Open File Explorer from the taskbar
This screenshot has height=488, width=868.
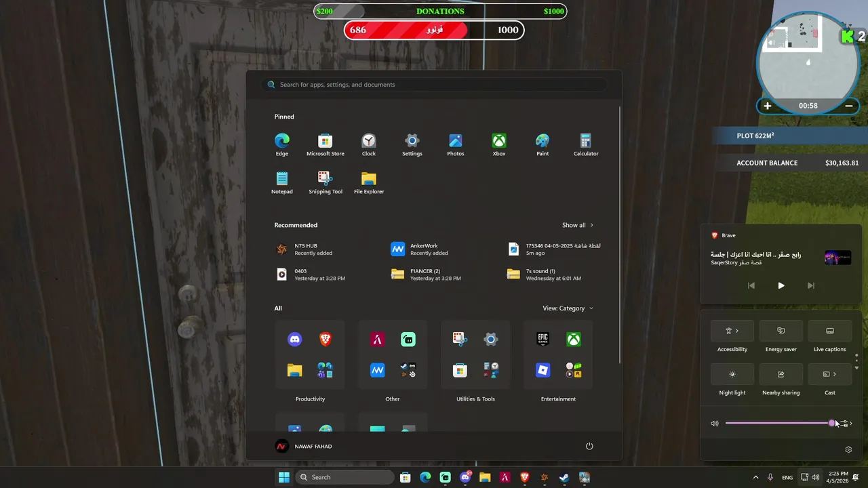(485, 477)
